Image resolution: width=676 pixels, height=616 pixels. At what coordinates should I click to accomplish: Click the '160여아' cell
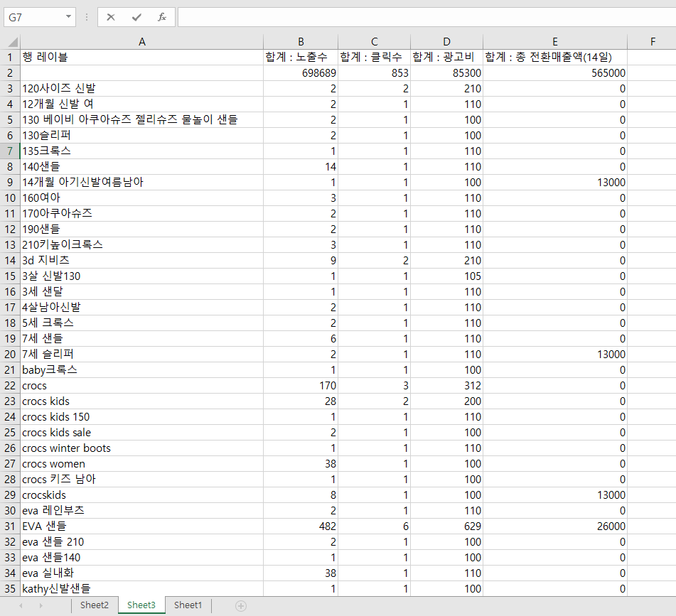tap(142, 198)
